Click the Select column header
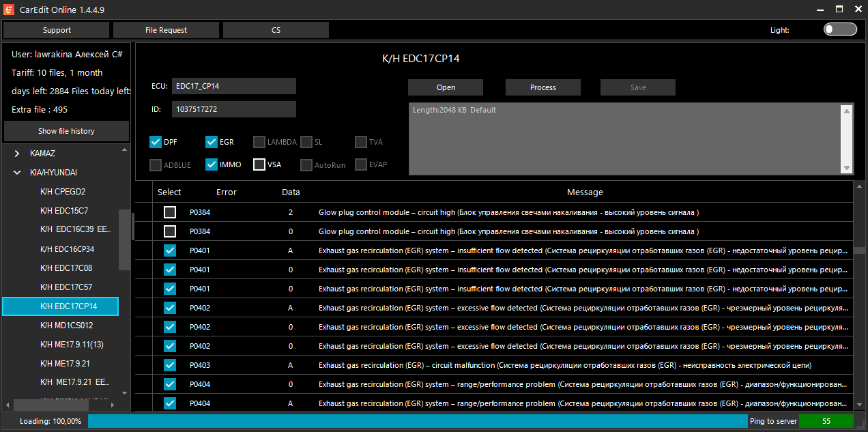 pos(169,192)
